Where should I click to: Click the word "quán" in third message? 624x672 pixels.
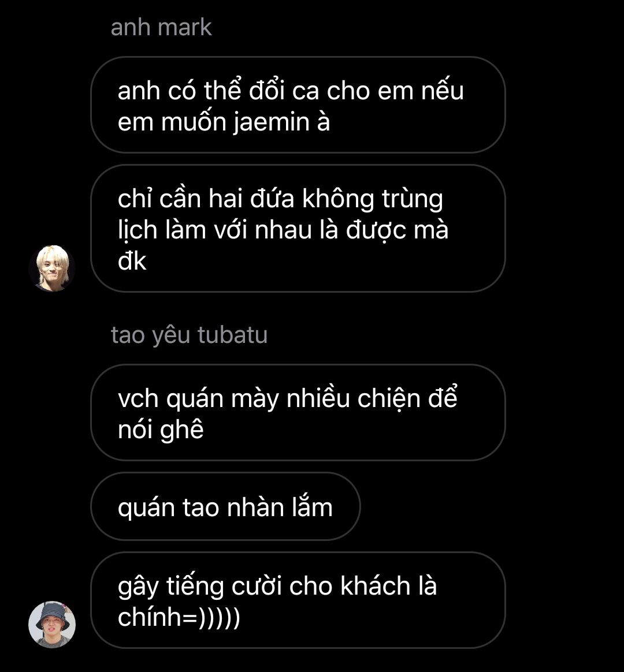[195, 400]
